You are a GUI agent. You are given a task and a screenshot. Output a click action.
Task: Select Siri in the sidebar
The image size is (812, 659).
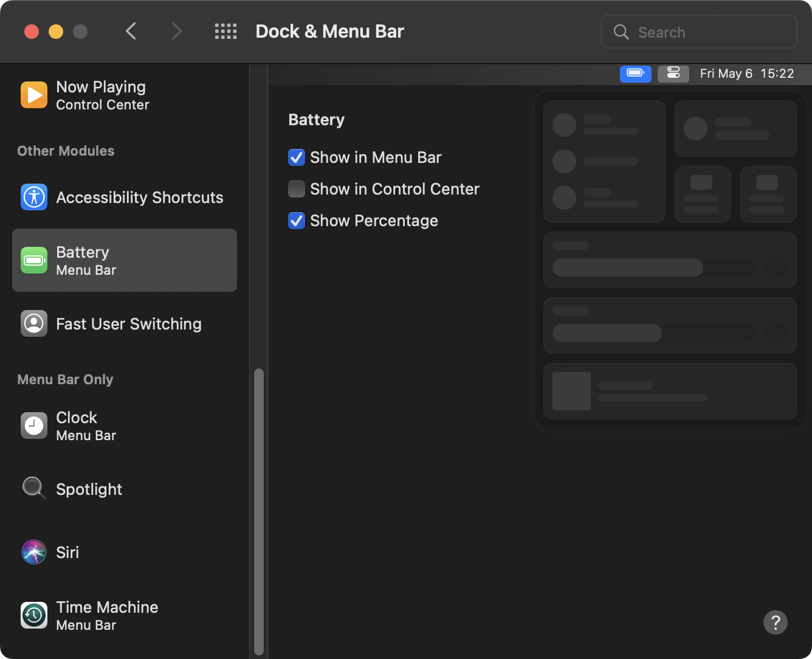[125, 552]
